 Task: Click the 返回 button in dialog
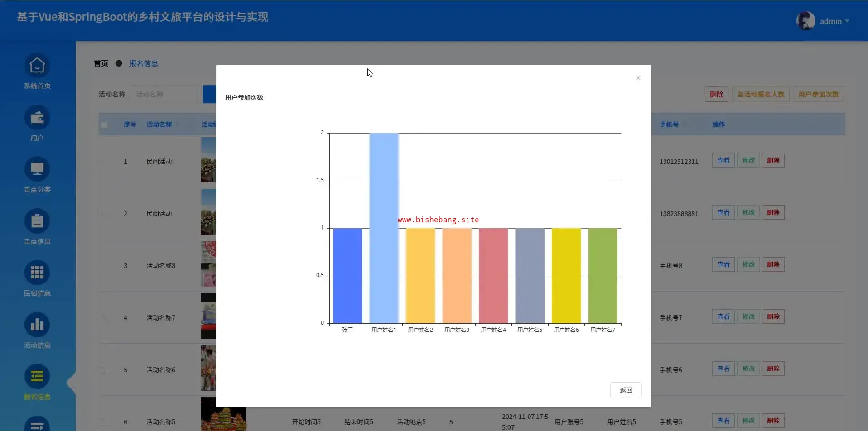[x=626, y=390]
